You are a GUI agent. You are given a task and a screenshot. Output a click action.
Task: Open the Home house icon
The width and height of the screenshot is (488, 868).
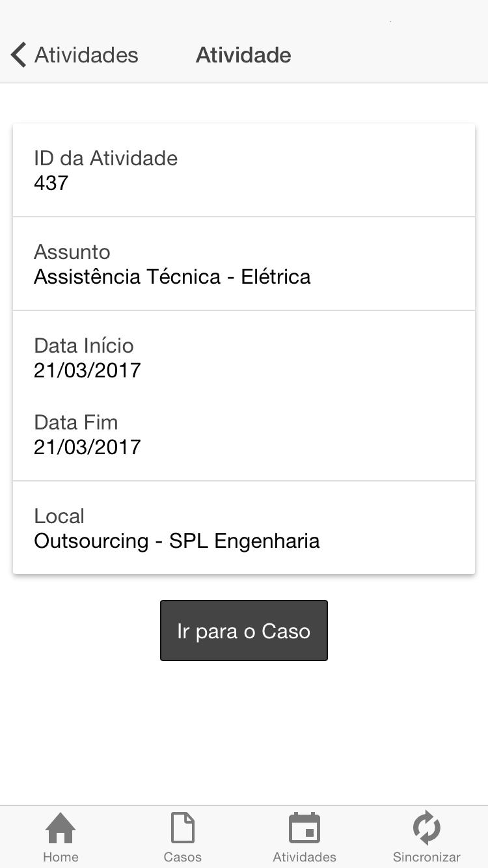pyautogui.click(x=61, y=828)
